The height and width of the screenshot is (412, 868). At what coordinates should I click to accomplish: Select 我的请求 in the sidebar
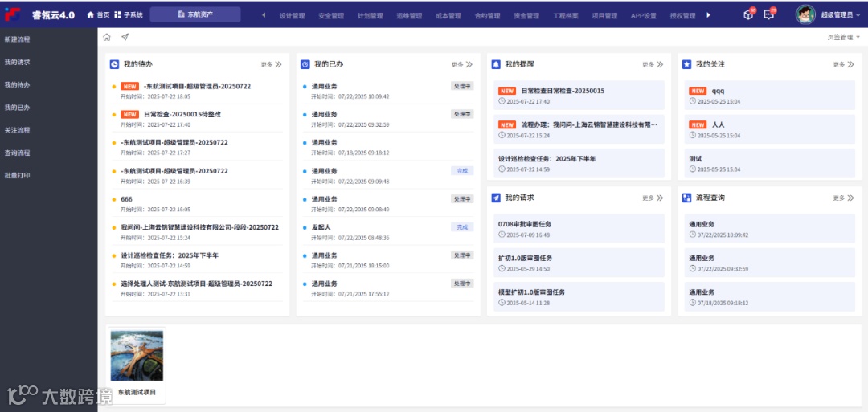[x=17, y=62]
